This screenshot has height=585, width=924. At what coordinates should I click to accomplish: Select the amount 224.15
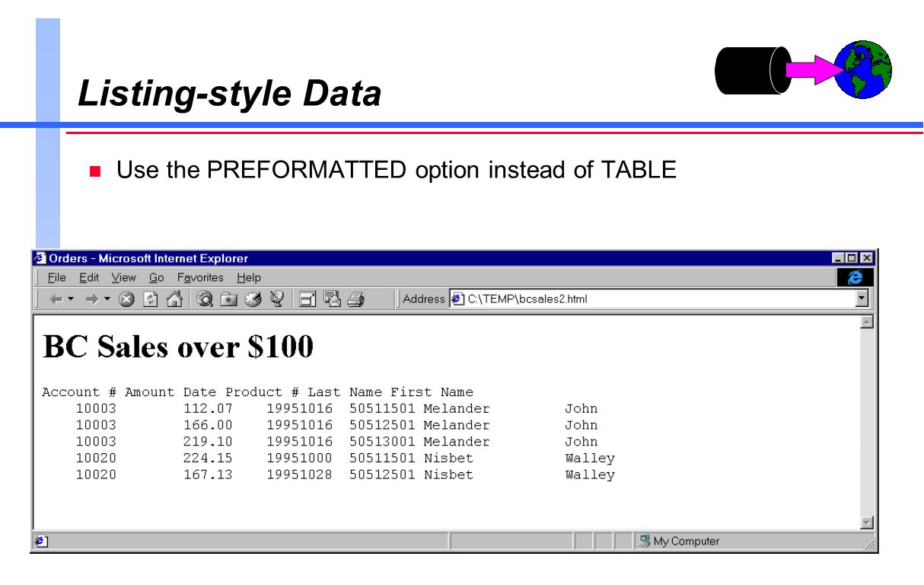pyautogui.click(x=208, y=459)
